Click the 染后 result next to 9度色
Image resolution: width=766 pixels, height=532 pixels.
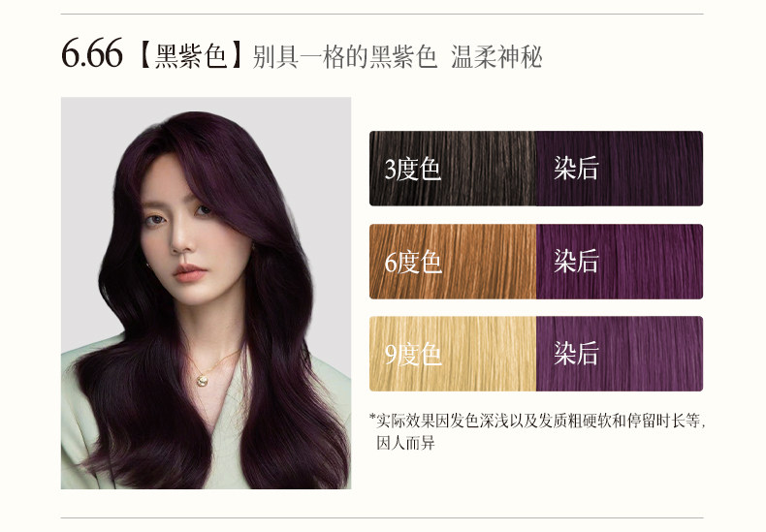point(620,354)
